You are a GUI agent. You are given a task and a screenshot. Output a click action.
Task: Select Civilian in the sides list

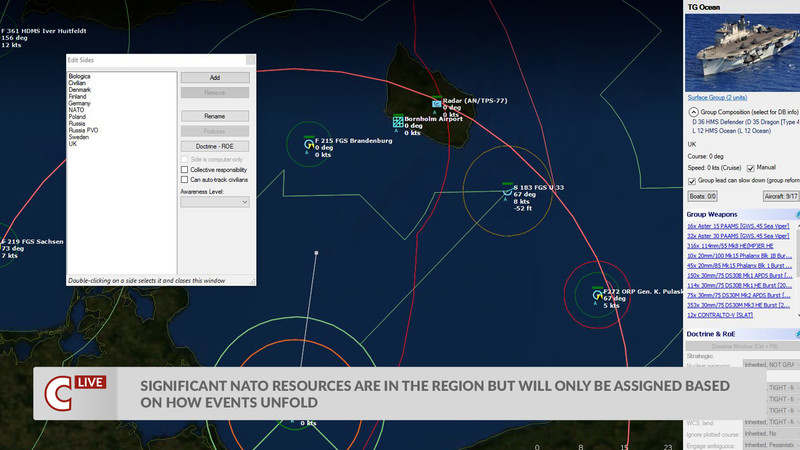click(77, 83)
